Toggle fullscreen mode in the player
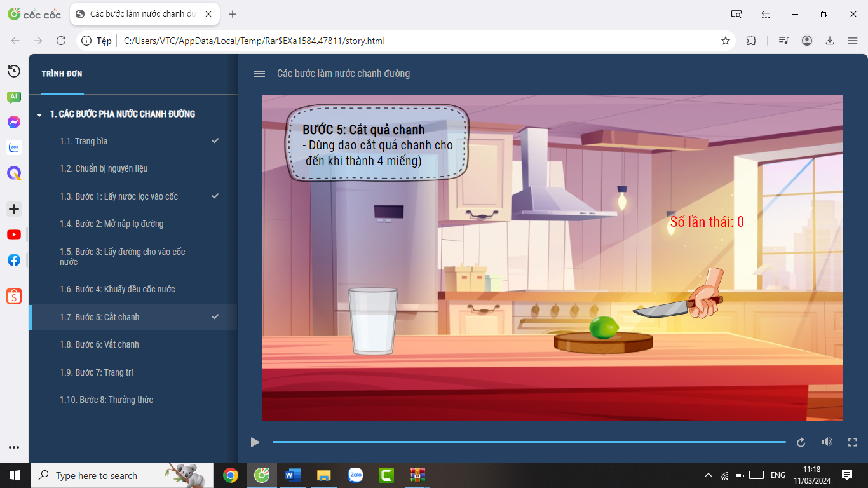 pyautogui.click(x=853, y=442)
